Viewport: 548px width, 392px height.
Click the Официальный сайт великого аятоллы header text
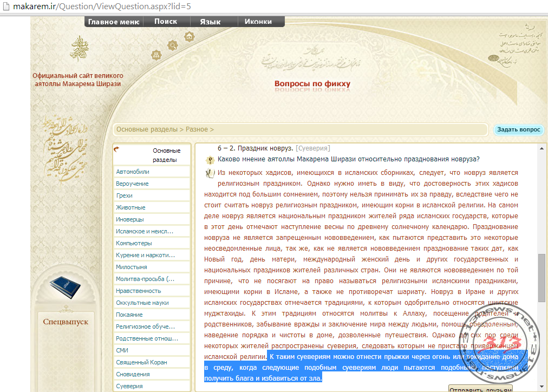(78, 80)
